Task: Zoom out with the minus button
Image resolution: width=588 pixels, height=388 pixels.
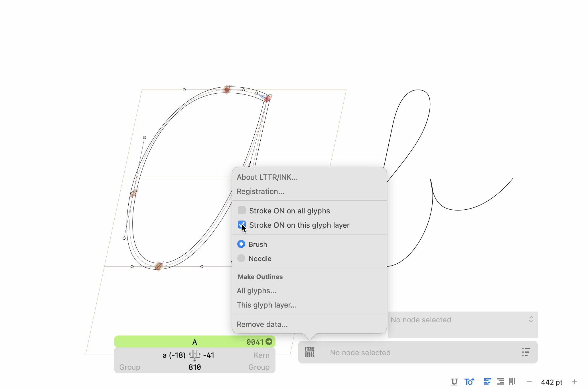Action: [529, 382]
